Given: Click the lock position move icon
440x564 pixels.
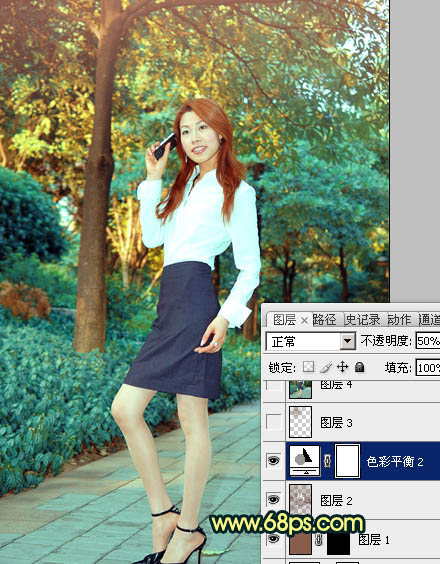Looking at the screenshot, I should [343, 367].
